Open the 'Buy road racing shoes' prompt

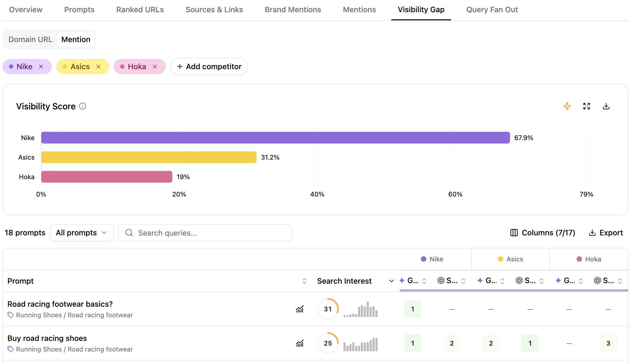[47, 338]
